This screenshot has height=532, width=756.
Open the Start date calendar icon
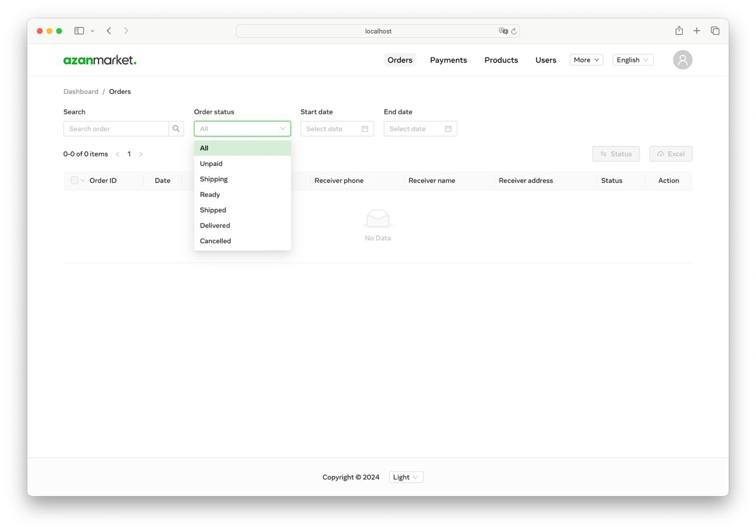(x=366, y=128)
